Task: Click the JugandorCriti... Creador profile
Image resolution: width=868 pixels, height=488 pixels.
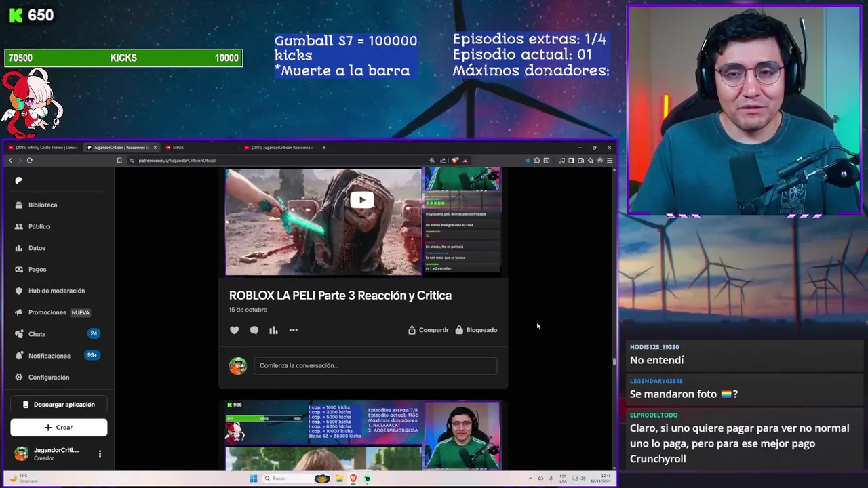Action: (x=47, y=454)
